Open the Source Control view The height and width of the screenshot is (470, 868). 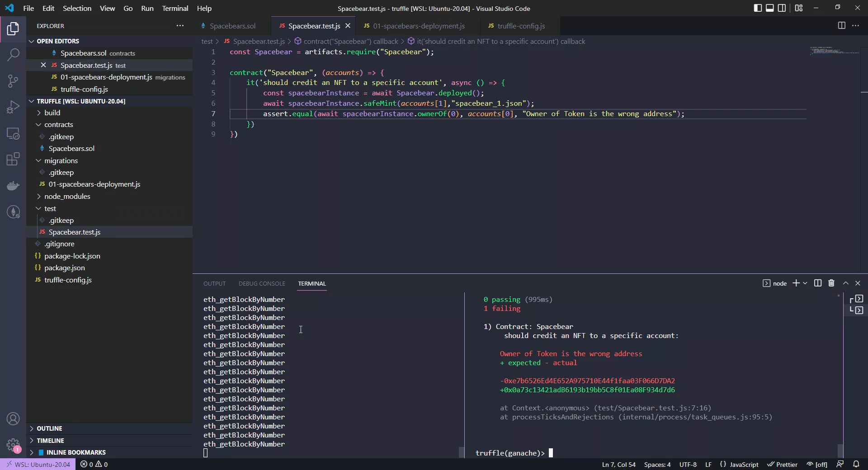tap(13, 81)
